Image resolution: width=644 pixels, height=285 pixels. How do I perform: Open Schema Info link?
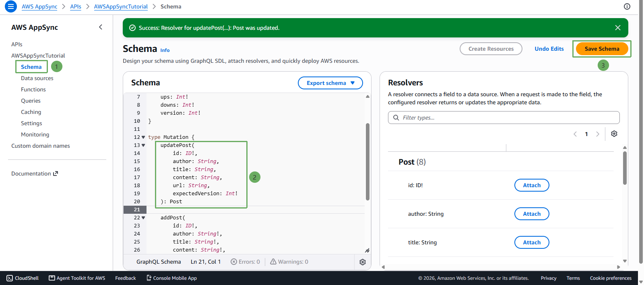[165, 50]
